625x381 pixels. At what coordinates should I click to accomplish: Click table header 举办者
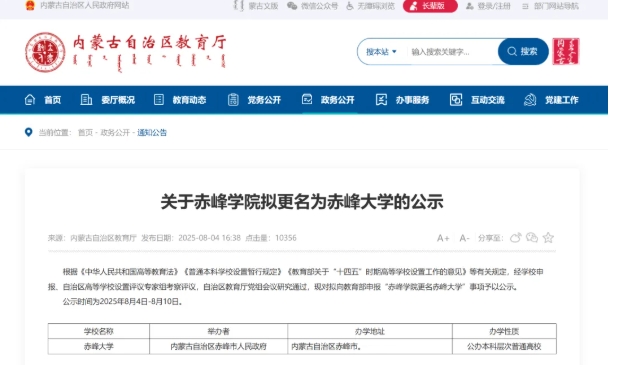pos(218,331)
